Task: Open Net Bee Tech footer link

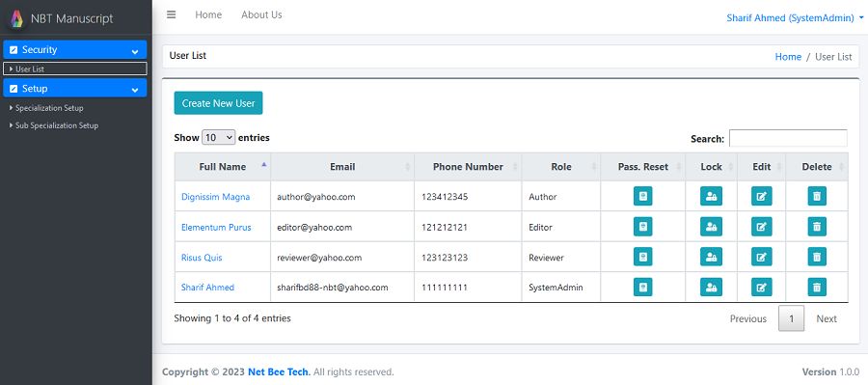Action: pos(279,371)
